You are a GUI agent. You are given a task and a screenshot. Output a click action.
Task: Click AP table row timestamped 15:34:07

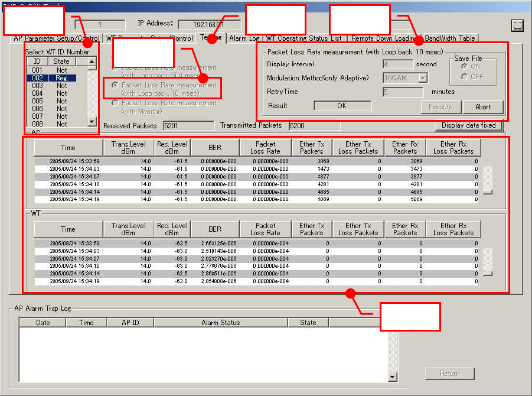(256, 177)
